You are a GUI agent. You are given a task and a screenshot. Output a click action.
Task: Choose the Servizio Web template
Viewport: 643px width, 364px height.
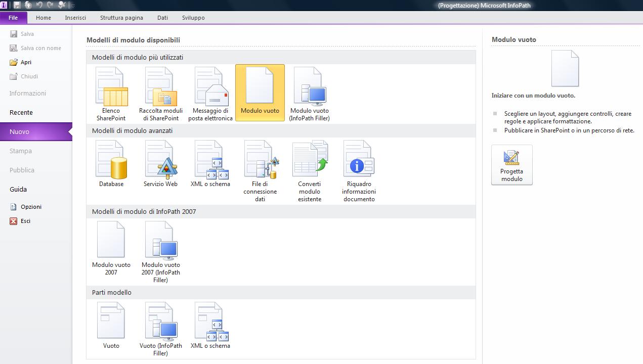click(161, 164)
